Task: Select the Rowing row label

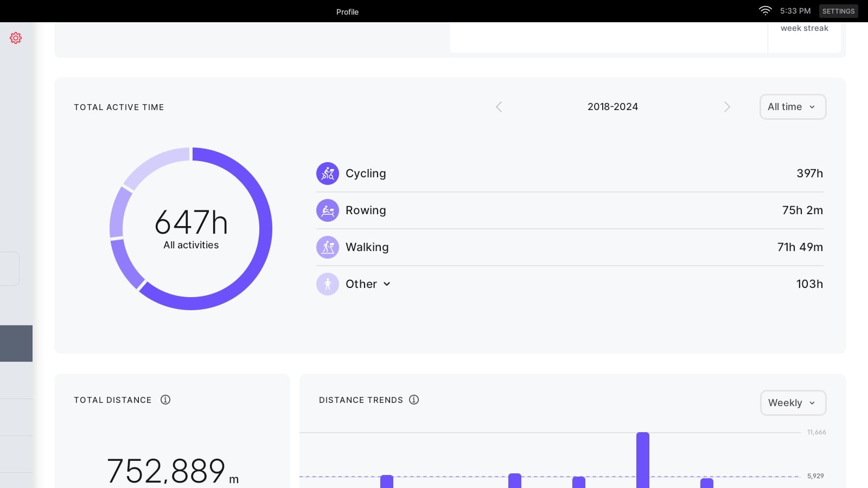Action: click(x=366, y=210)
